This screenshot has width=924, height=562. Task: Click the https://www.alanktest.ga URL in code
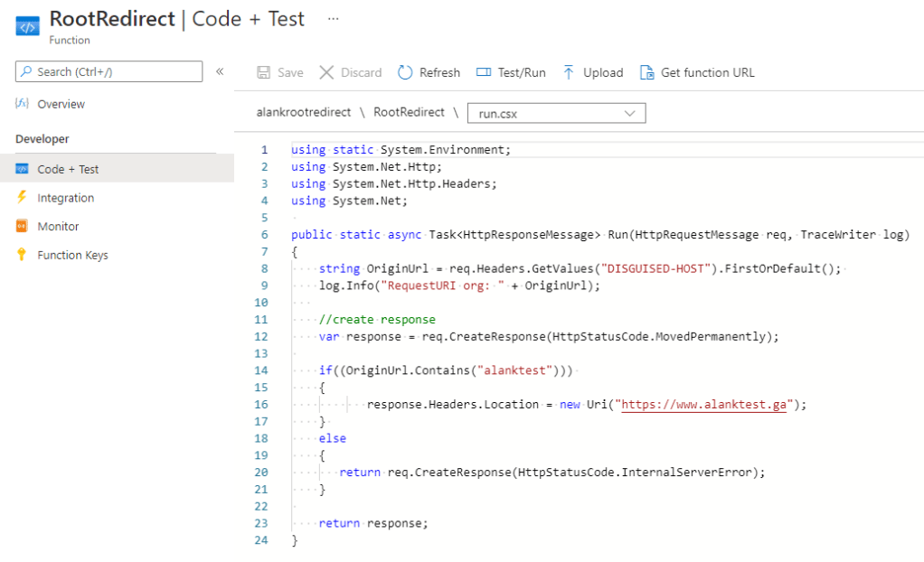(705, 404)
